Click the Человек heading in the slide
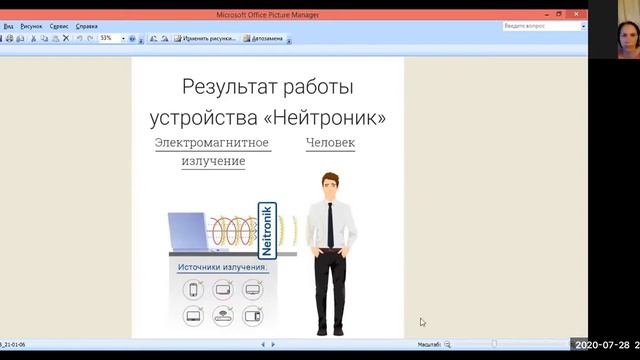Viewport: 640px width, 360px height. click(x=330, y=143)
